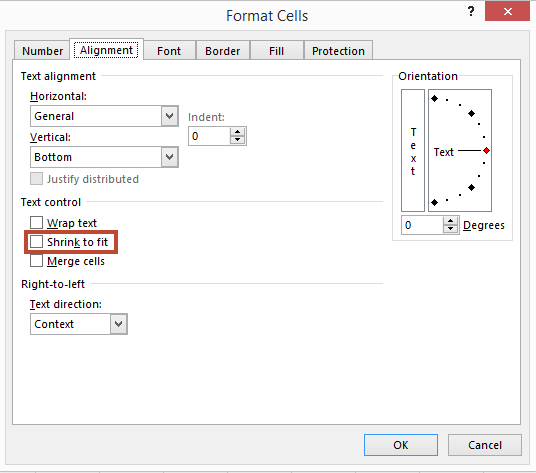This screenshot has width=536, height=473.
Task: Increase Degrees with the up arrow
Action: 451,221
